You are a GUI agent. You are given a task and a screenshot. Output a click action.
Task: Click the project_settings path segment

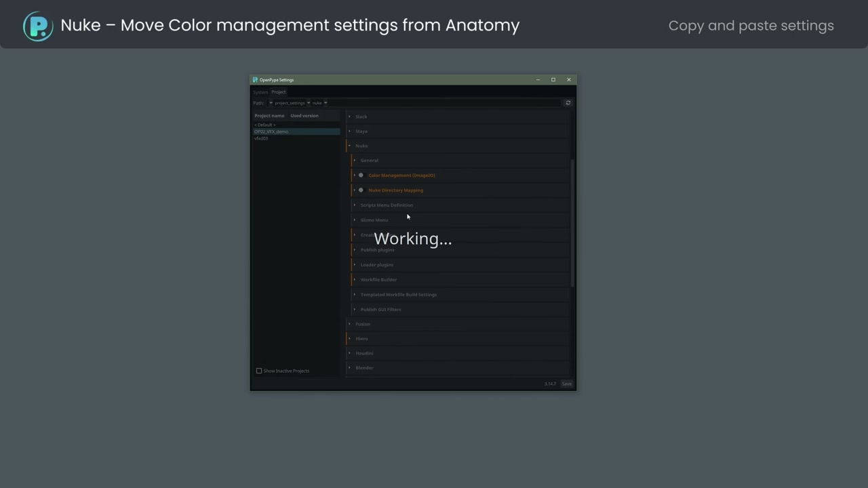[290, 103]
